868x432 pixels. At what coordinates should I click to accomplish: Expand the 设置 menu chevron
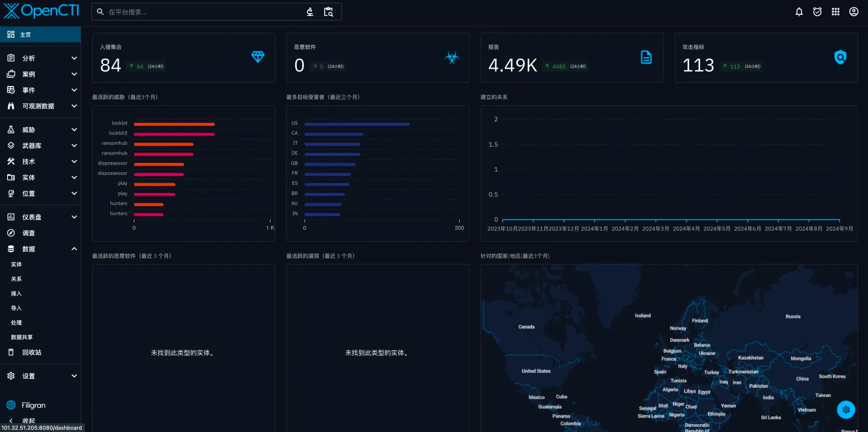coord(74,376)
